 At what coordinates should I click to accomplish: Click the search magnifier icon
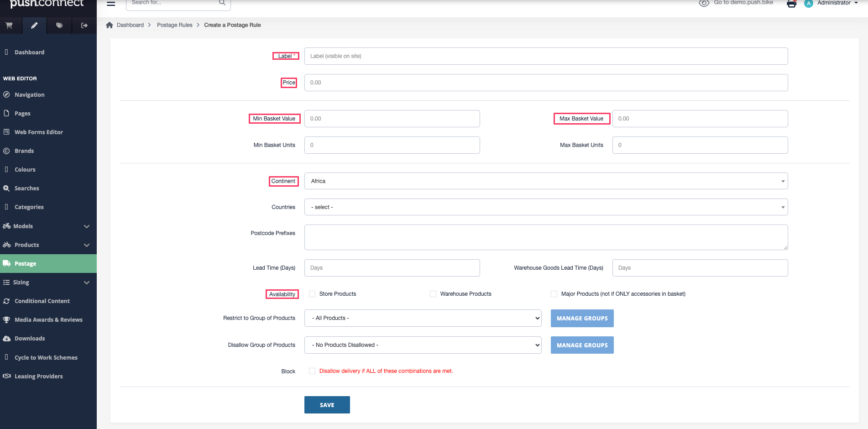click(x=222, y=3)
